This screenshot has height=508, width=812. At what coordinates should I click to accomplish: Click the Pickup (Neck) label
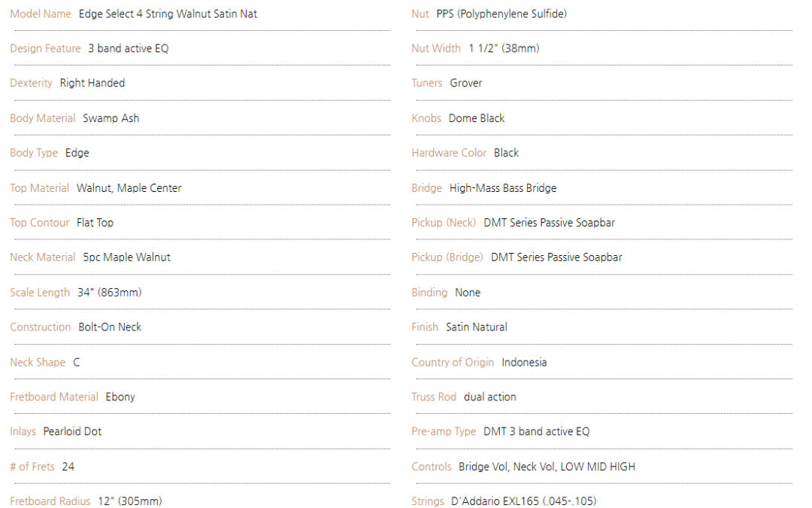click(x=444, y=223)
